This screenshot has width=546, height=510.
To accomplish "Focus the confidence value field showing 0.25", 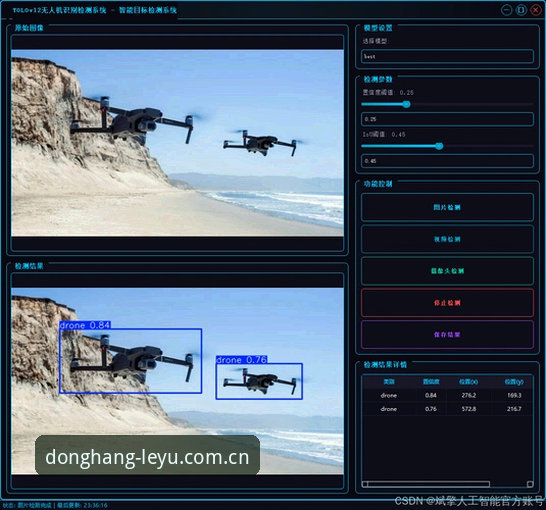I will [x=447, y=119].
